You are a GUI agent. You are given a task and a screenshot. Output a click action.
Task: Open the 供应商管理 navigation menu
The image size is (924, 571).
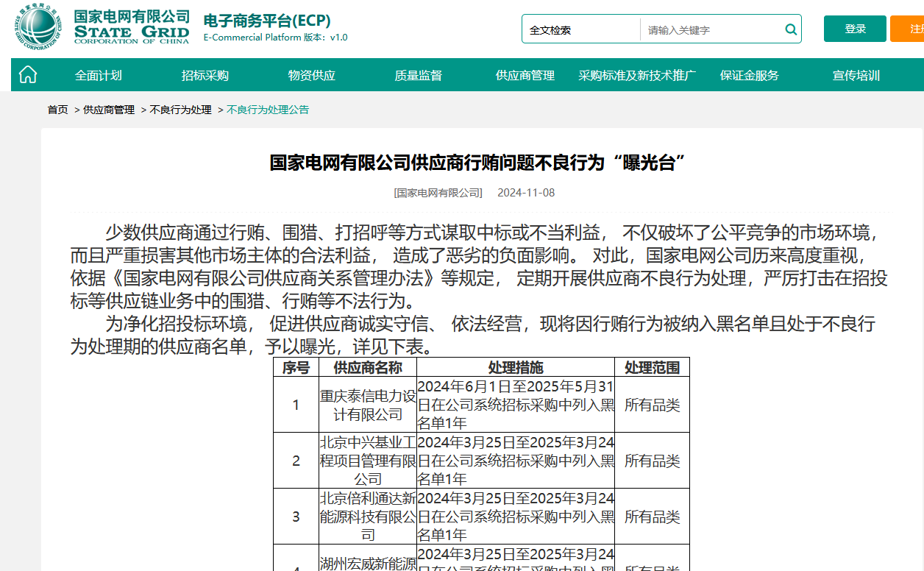click(x=525, y=75)
